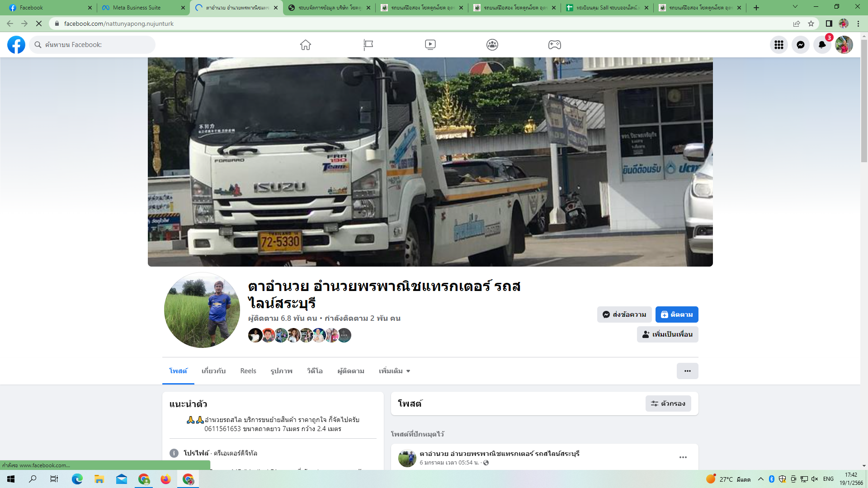
Task: Open the ตัวกรอง posts filter button
Action: tap(668, 404)
